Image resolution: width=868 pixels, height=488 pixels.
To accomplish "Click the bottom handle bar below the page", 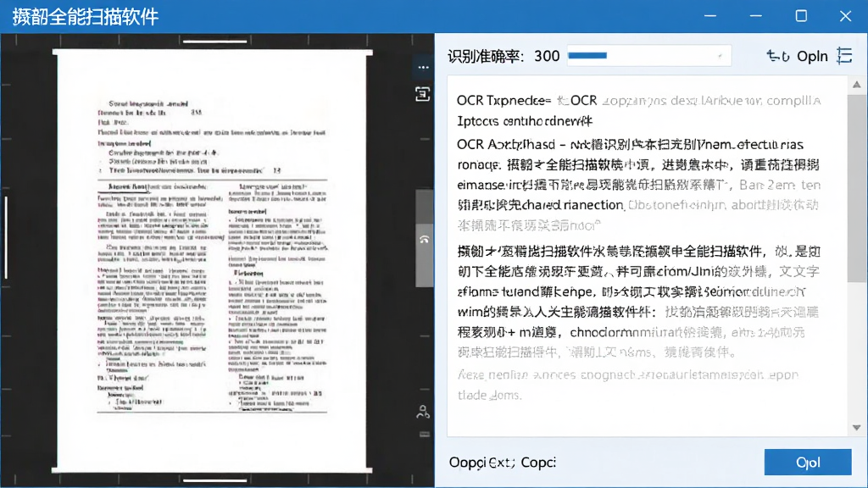I will point(214,480).
